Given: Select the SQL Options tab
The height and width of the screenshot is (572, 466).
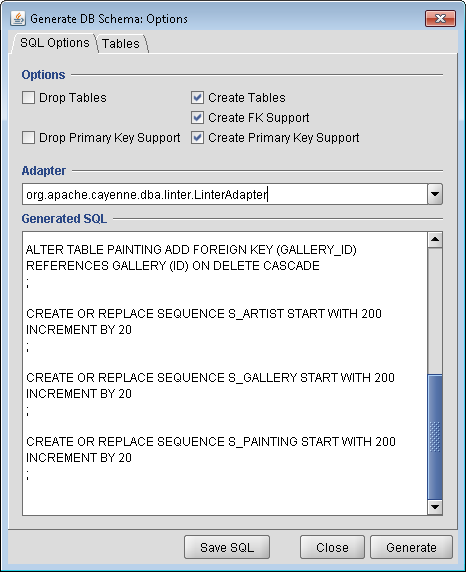Looking at the screenshot, I should click(x=54, y=43).
